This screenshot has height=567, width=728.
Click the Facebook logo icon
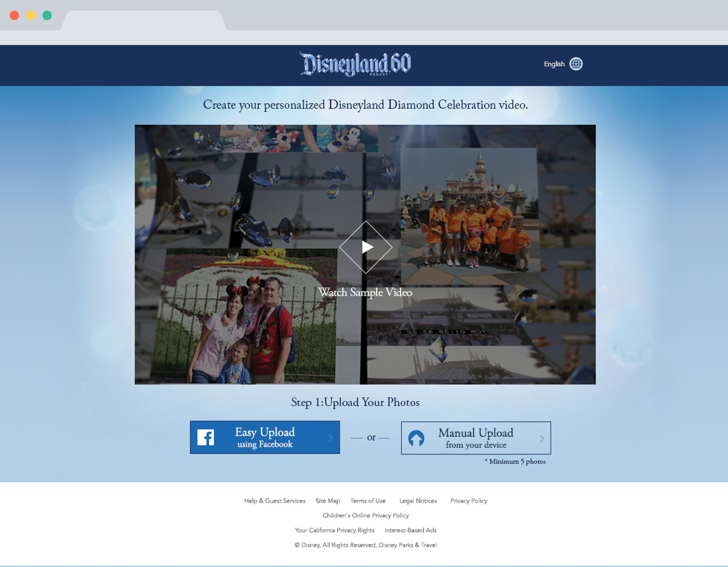click(206, 437)
